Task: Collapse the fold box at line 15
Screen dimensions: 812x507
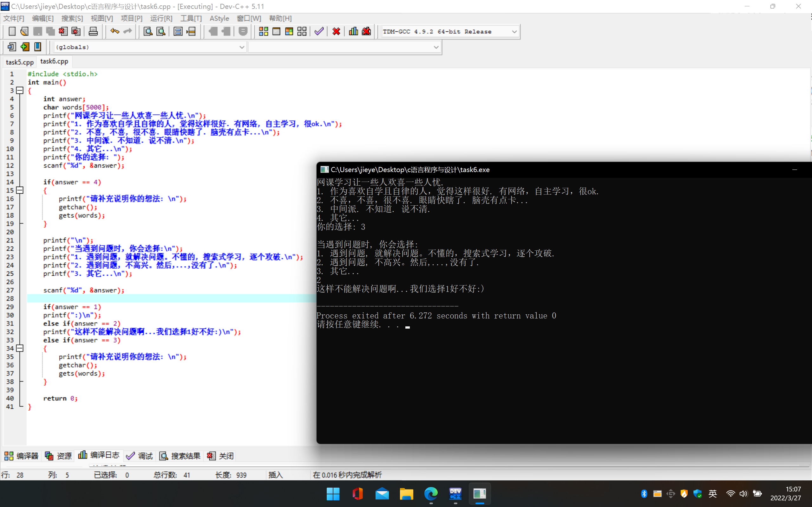Action: (20, 190)
